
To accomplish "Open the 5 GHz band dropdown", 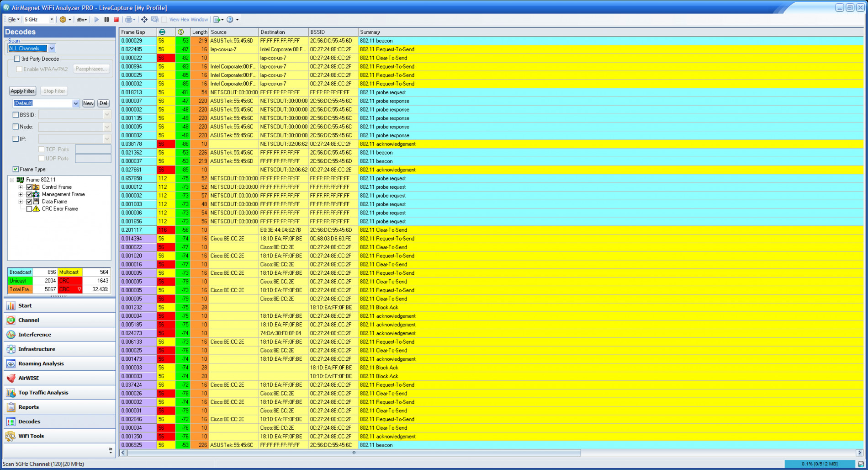I will (52, 20).
